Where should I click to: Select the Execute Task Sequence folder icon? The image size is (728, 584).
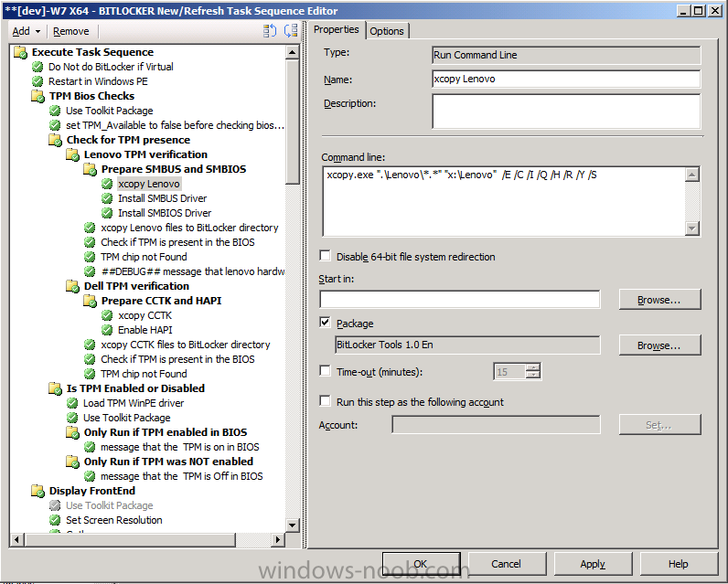tap(21, 52)
